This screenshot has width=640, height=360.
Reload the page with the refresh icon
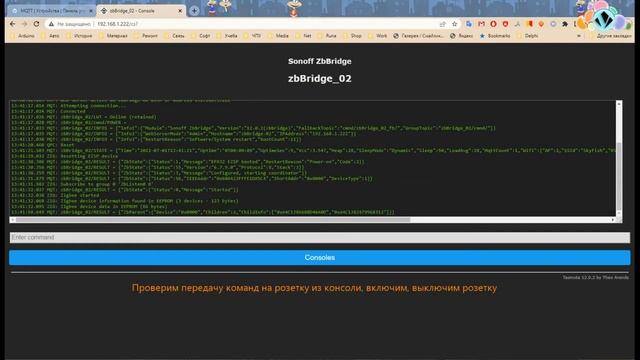(x=36, y=24)
